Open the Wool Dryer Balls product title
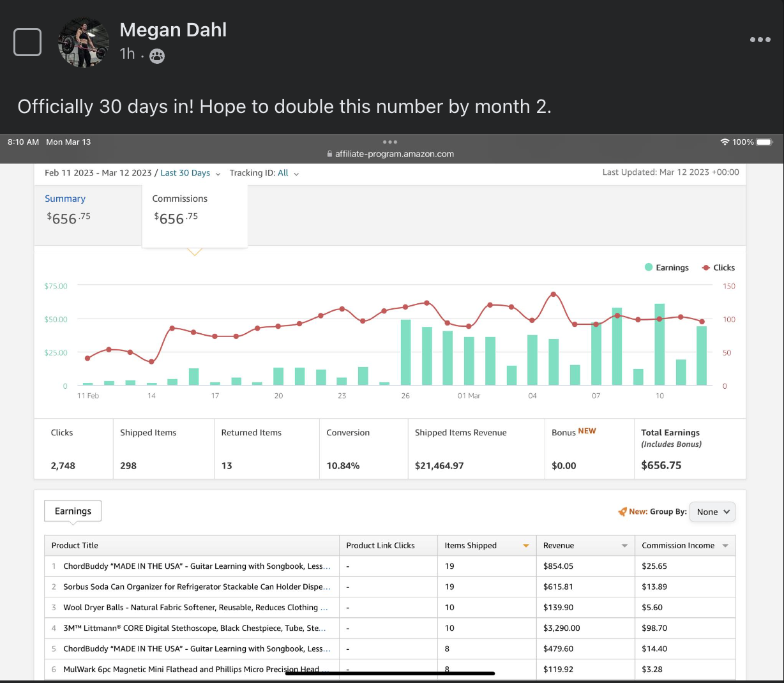 (195, 608)
